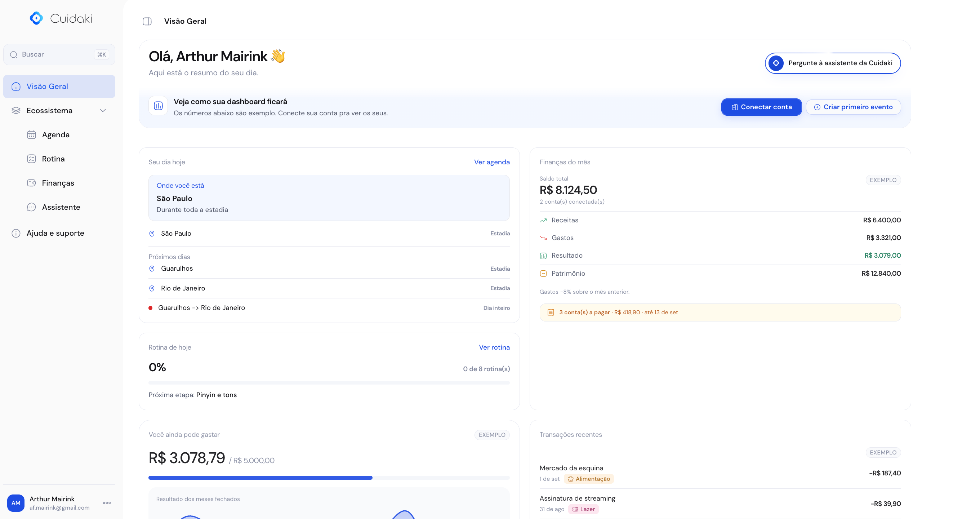
Task: Click the AM user avatar
Action: (16, 503)
